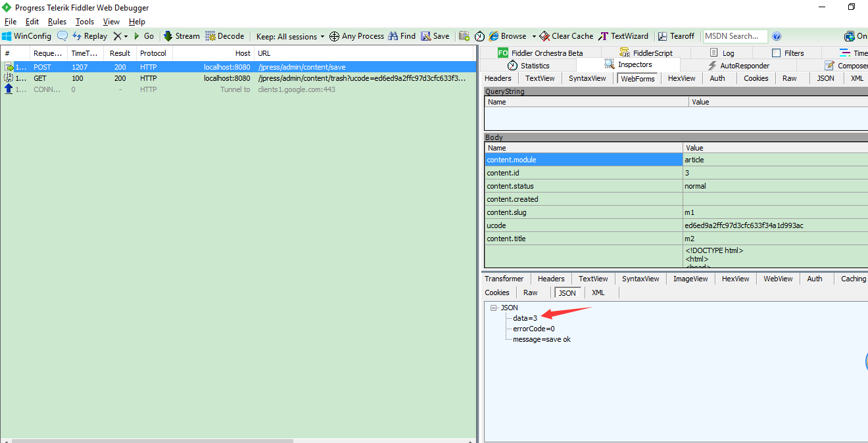Click the Go resume button
Screen dimensions: 868x443
(144, 36)
